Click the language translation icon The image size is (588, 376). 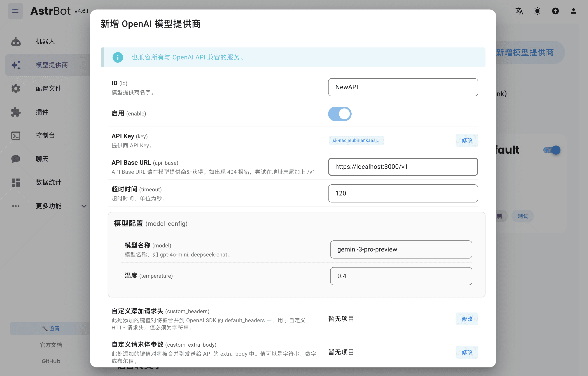[519, 11]
